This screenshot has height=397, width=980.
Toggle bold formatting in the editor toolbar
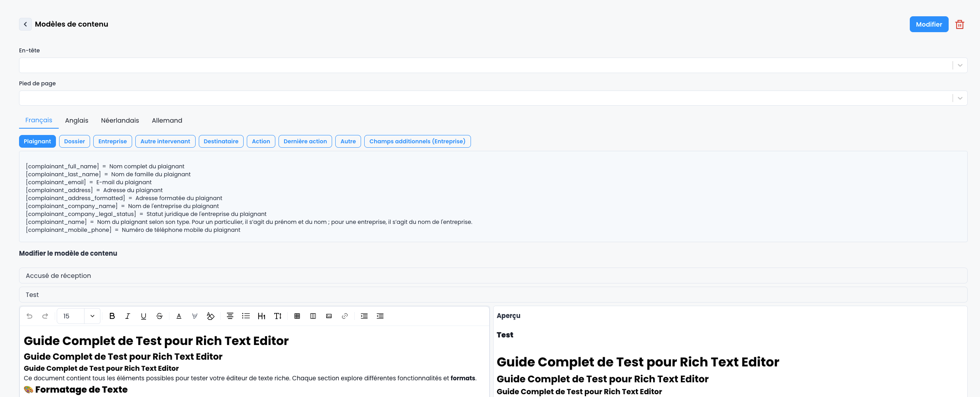(112, 316)
